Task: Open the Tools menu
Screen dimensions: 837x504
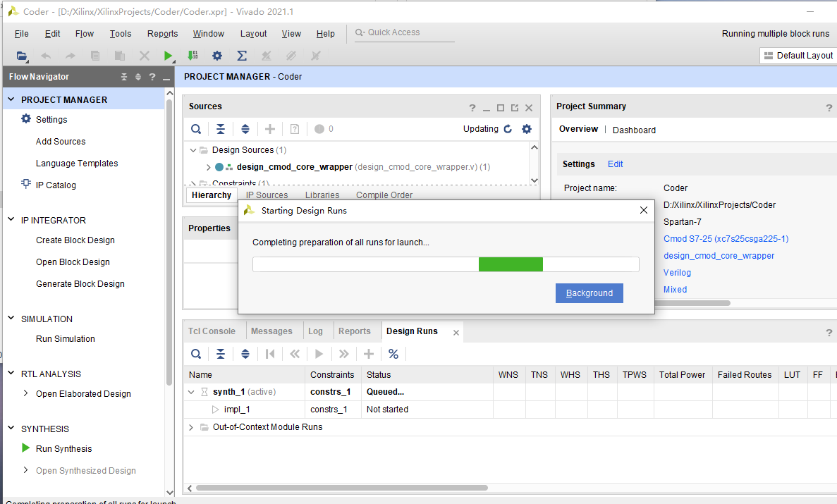Action: coord(121,34)
